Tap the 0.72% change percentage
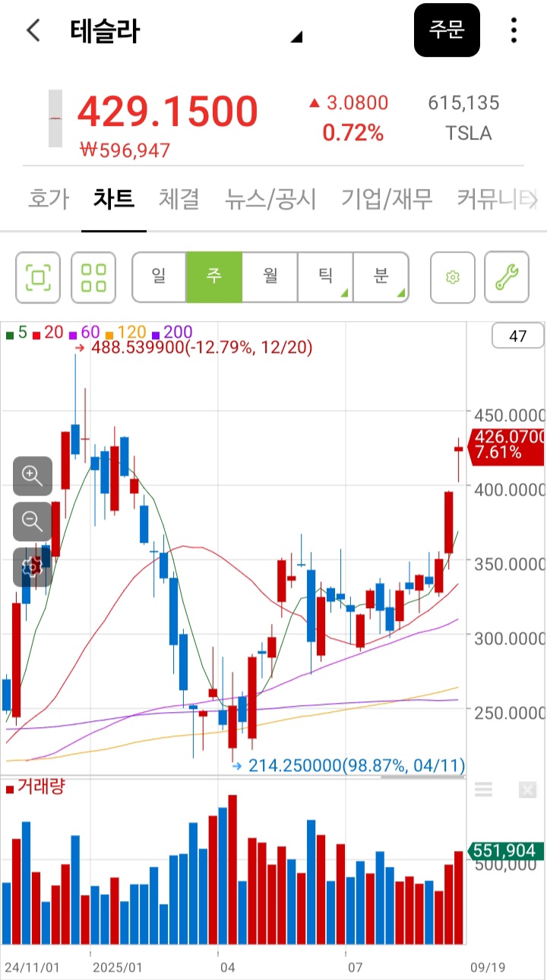The image size is (547, 980). (353, 133)
